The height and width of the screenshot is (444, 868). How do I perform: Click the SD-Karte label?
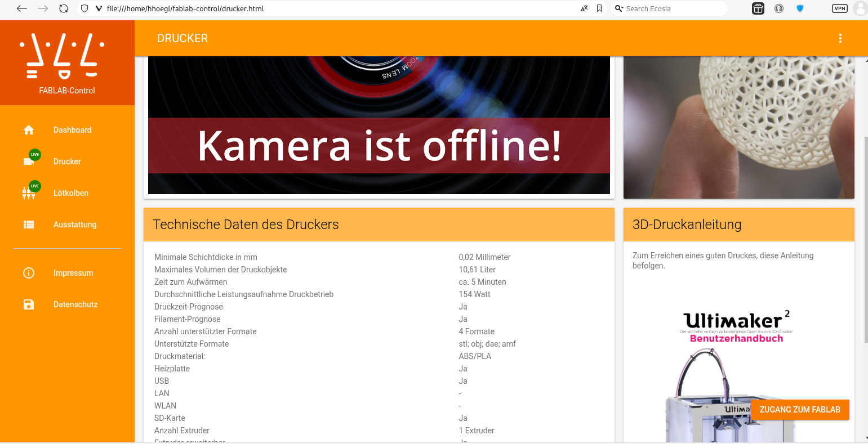tap(170, 418)
